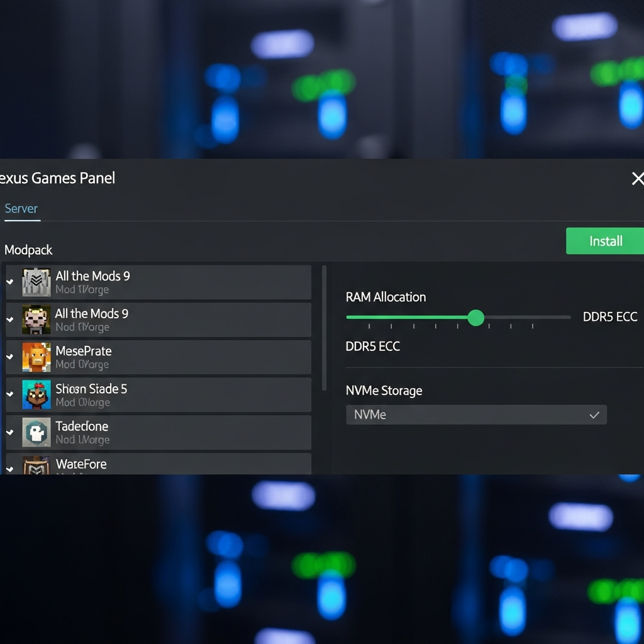Expand the Shosn Stade 5 row chevron
This screenshot has width=644, height=644.
click(10, 394)
